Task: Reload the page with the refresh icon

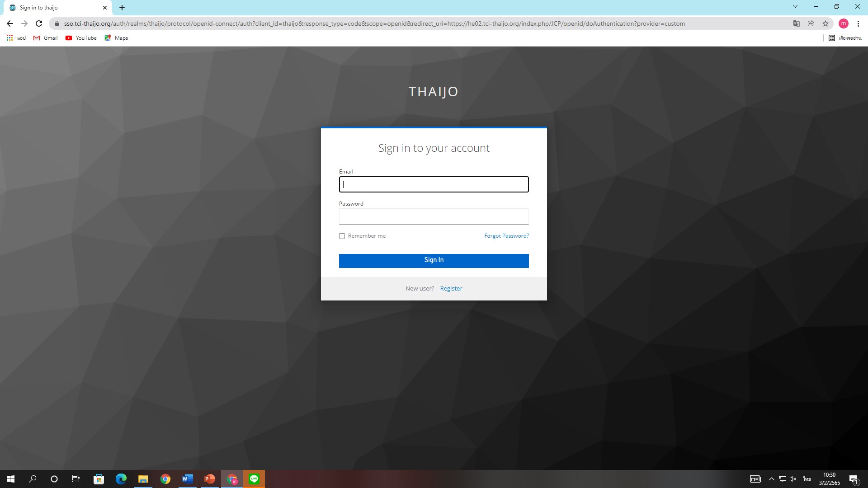Action: click(x=39, y=23)
